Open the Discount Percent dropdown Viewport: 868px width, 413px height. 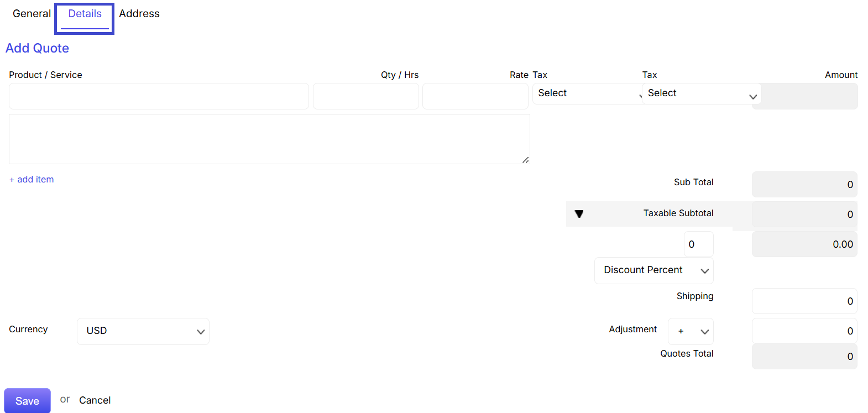tap(654, 270)
